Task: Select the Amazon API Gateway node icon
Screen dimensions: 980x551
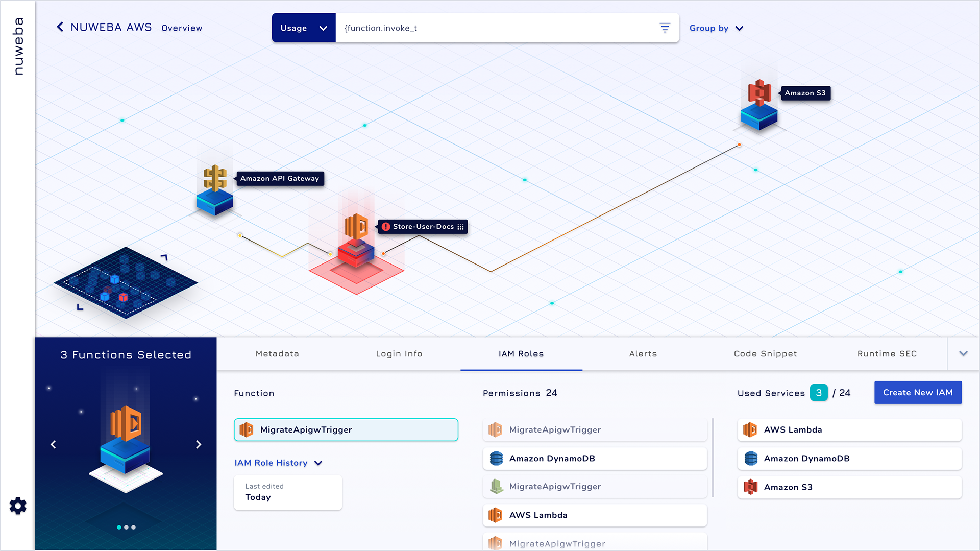Action: 215,189
